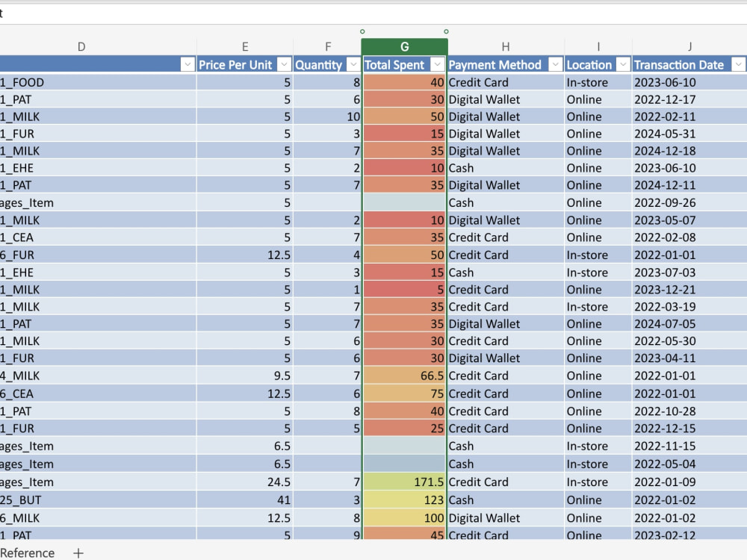The width and height of the screenshot is (747, 560).
Task: Click the In-store cell dated 2023-07-03
Action: (x=598, y=273)
